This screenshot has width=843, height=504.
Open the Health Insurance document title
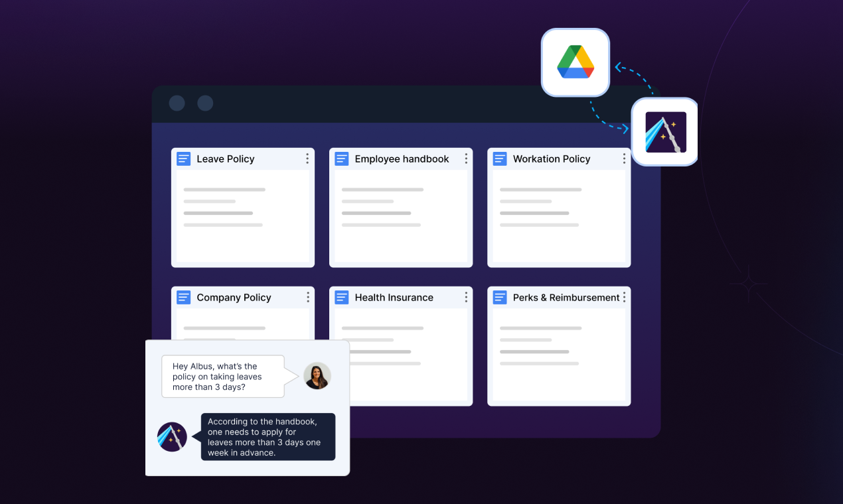coord(394,298)
